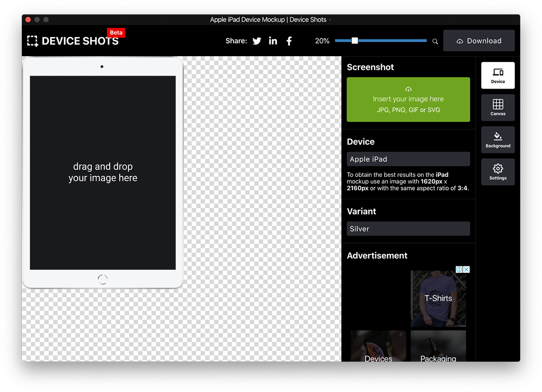The image size is (542, 392).
Task: Open the Background tab
Action: (498, 140)
